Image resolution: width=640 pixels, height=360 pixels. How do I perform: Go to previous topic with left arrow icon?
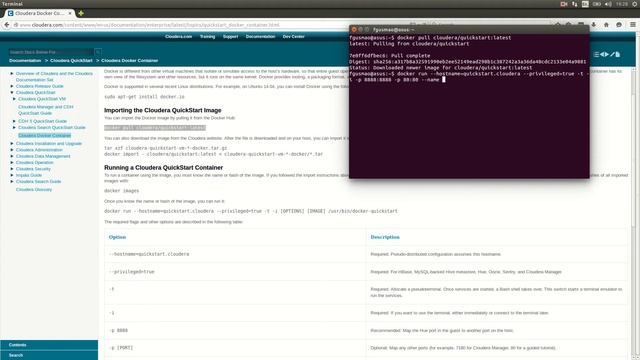(602, 54)
